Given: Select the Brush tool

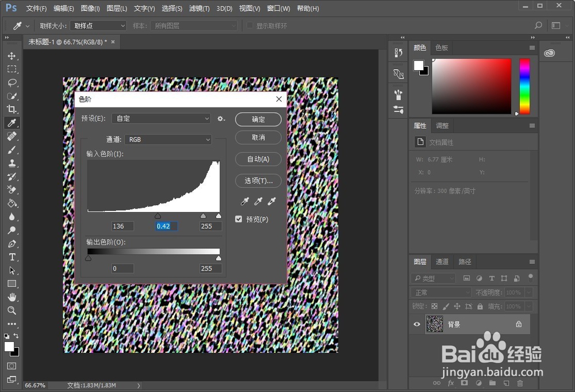Looking at the screenshot, I should tap(11, 149).
